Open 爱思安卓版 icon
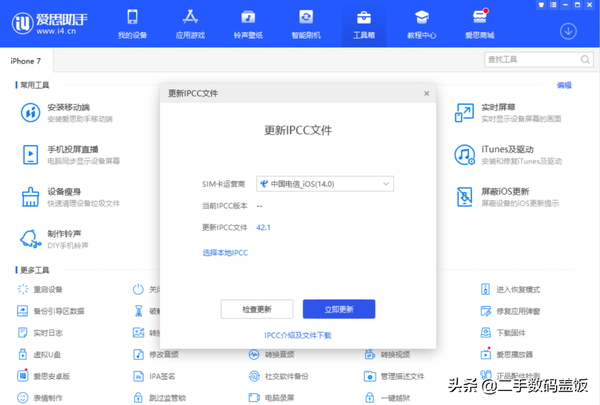The height and width of the screenshot is (405, 600). pyautogui.click(x=23, y=376)
